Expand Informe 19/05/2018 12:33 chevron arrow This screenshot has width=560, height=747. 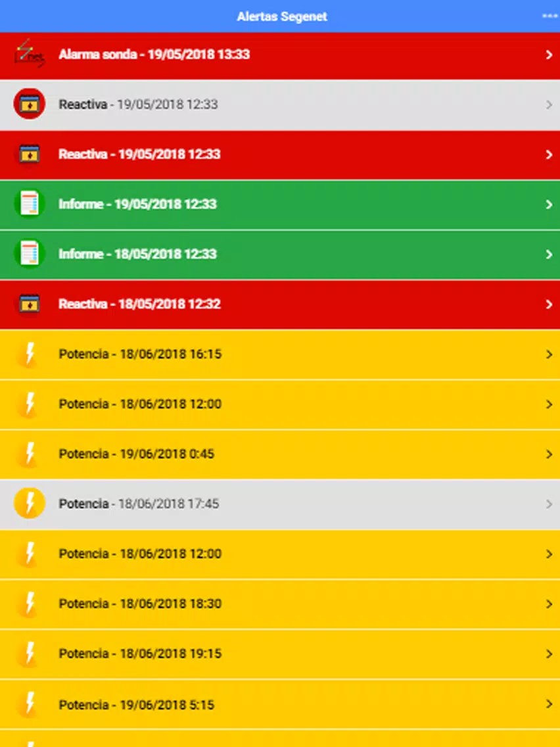coord(549,205)
